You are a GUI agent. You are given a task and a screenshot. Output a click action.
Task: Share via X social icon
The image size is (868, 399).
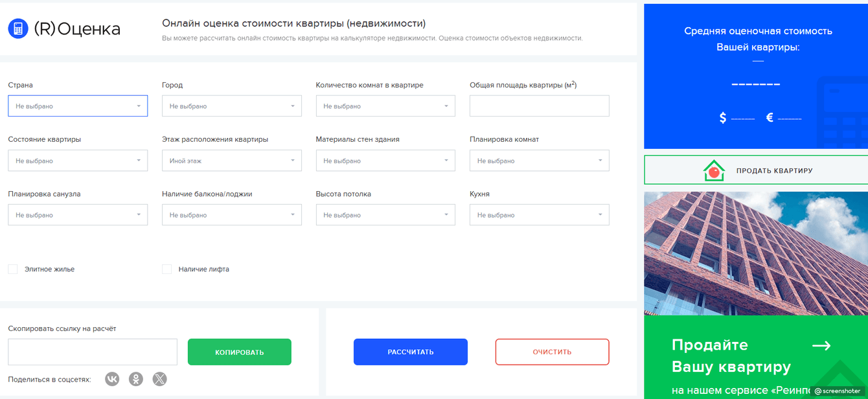click(x=160, y=379)
